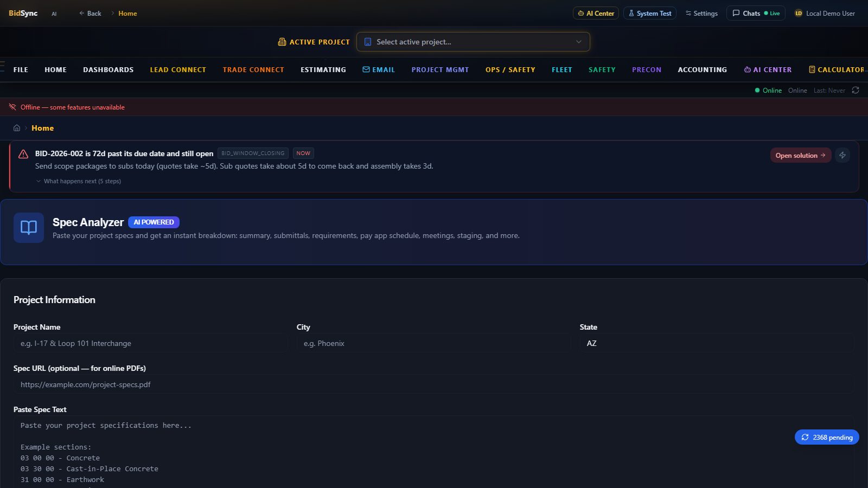This screenshot has height=488, width=868.
Task: Open the TRADE CONNECT menu
Action: 253,69
